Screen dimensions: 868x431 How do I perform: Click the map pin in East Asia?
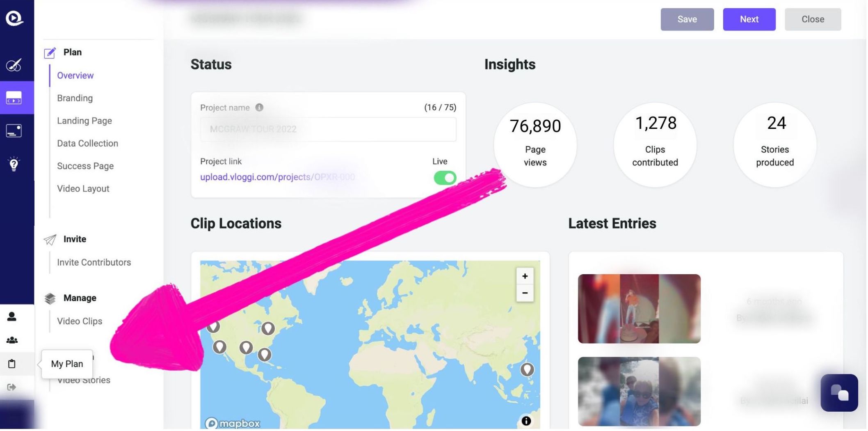pos(528,369)
